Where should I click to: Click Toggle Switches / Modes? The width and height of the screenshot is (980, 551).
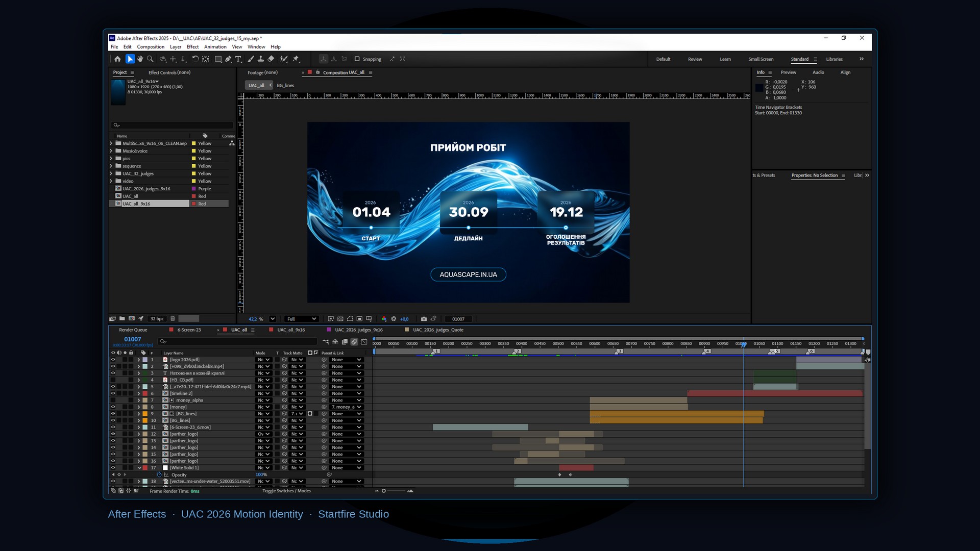(x=286, y=491)
